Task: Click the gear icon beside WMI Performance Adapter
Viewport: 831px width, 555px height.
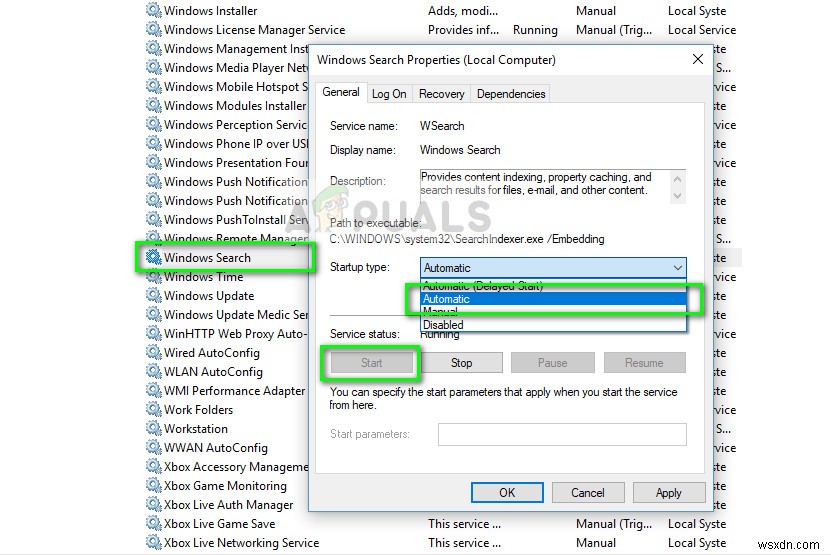Action: tap(154, 391)
